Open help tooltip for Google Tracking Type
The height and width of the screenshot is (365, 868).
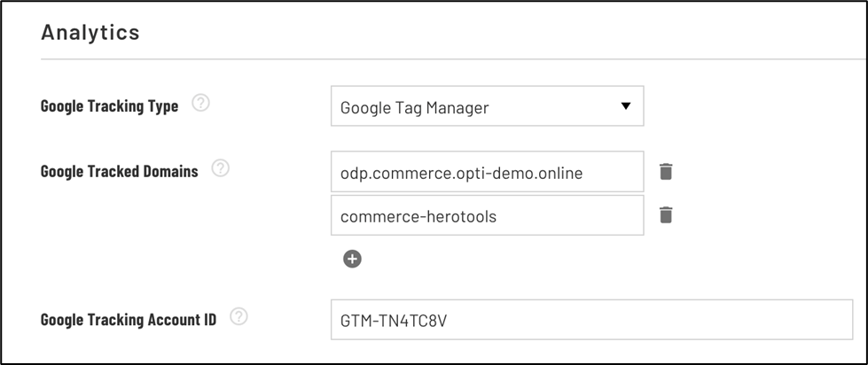pos(200,103)
